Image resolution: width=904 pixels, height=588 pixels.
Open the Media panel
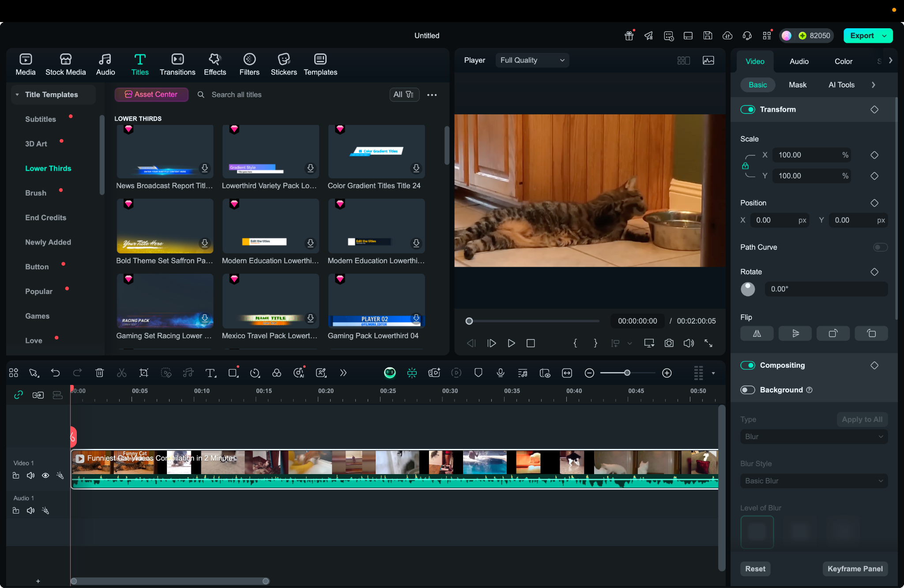[x=26, y=64]
